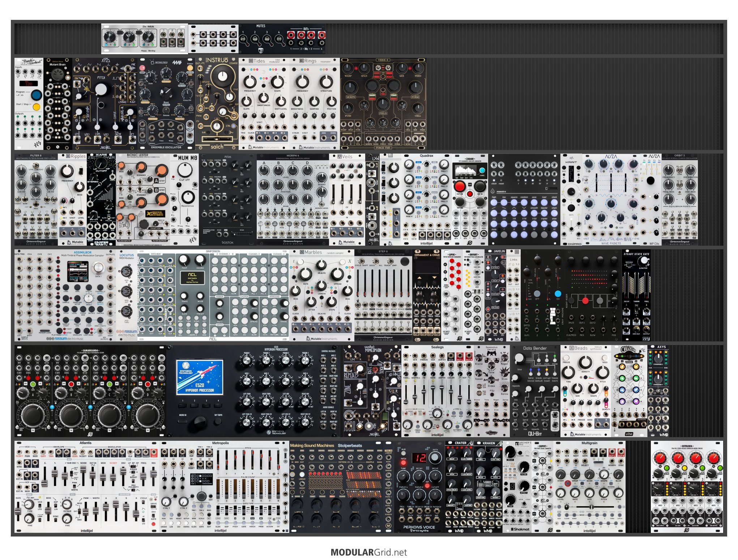This screenshot has height=560, width=738.
Task: Select the Filter 8 module
Action: [36, 199]
